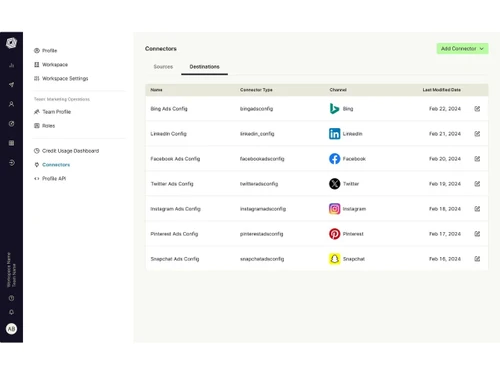Select 'Instagram Ads Config' name cell
This screenshot has height=375, width=500.
(x=175, y=209)
